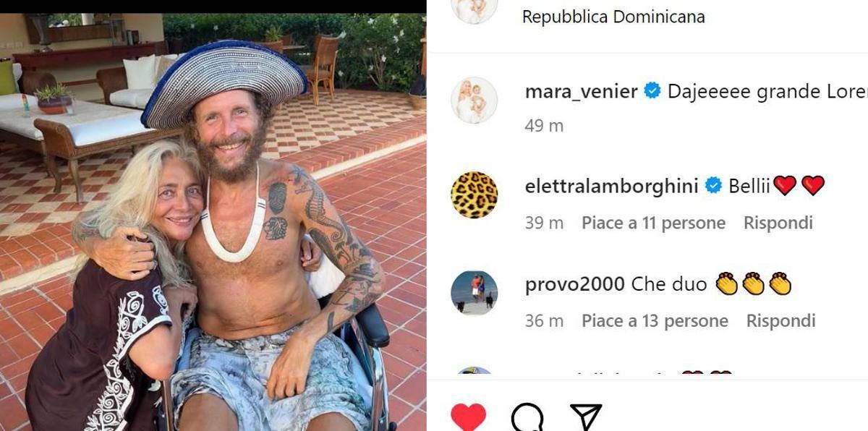The height and width of the screenshot is (431, 868).
Task: Click verified badge beside elettralamborghini
Action: tap(713, 187)
